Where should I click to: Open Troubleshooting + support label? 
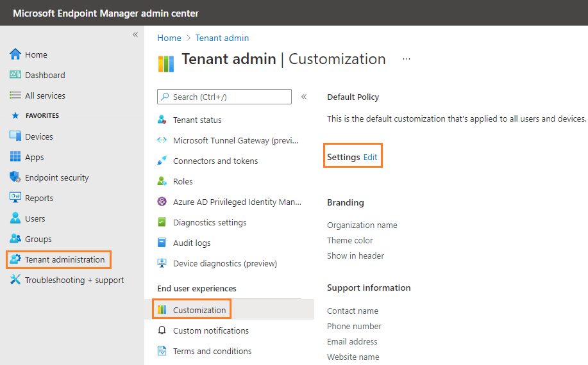74,280
